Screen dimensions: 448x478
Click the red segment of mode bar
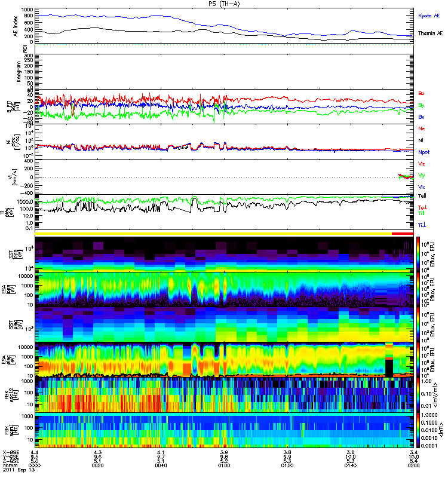point(402,234)
